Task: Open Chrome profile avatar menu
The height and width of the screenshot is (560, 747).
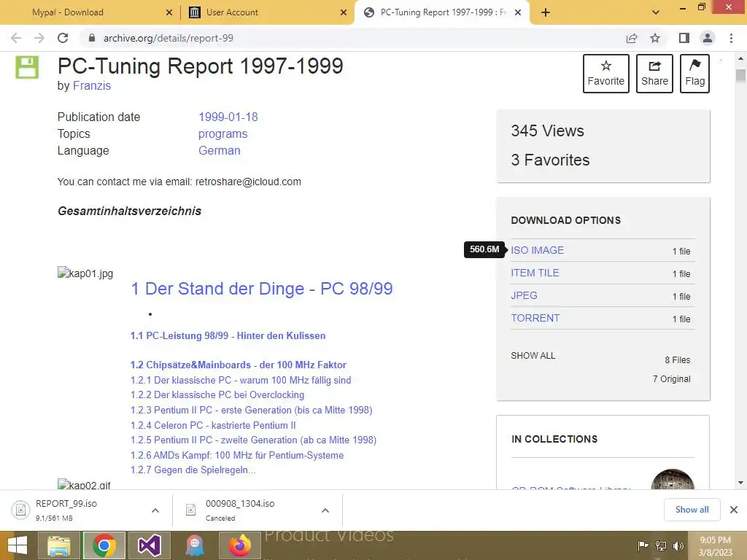Action: click(708, 38)
